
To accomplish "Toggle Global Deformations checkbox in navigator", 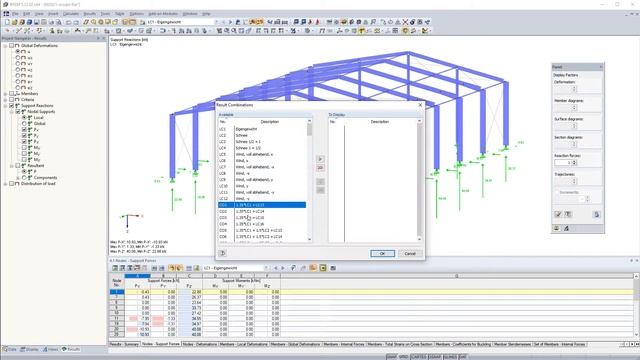I will coord(11,46).
